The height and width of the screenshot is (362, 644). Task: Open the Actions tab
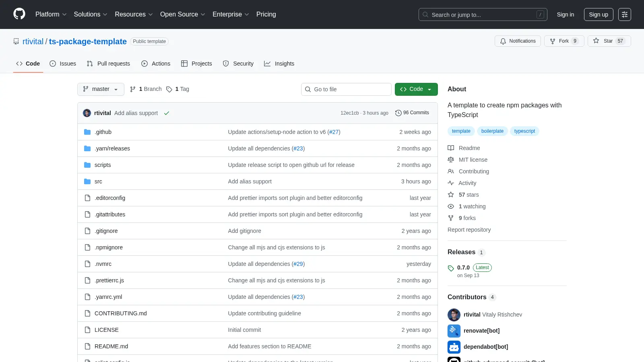point(156,64)
